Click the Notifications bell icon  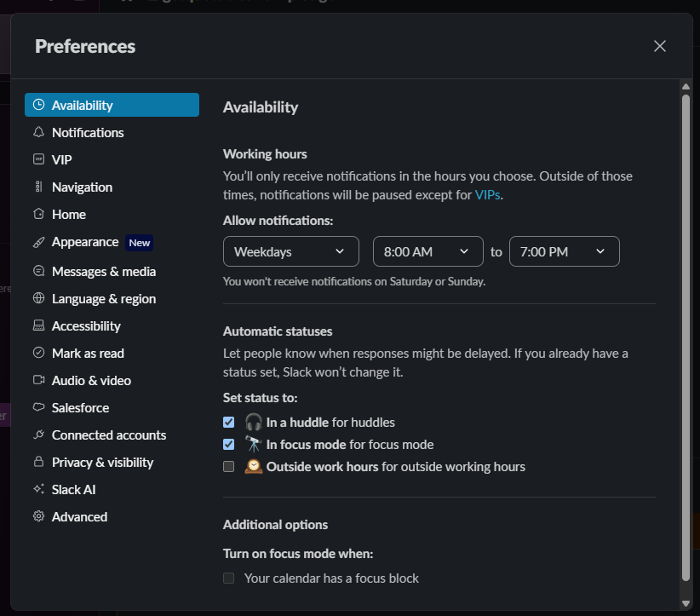pyautogui.click(x=39, y=132)
